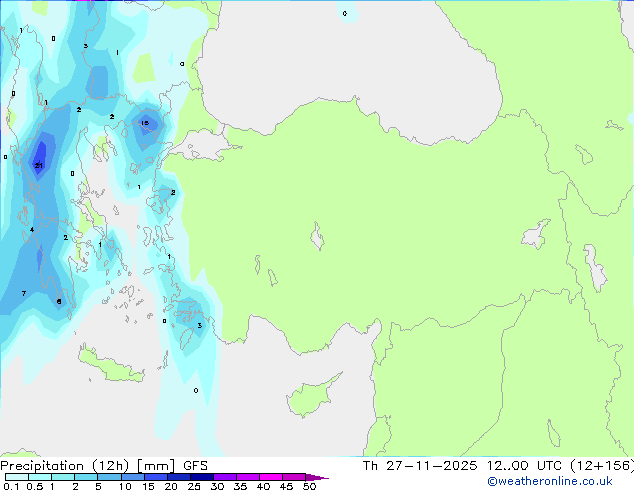
Task: Click the '21' precipitation value on map
Action: [x=38, y=166]
